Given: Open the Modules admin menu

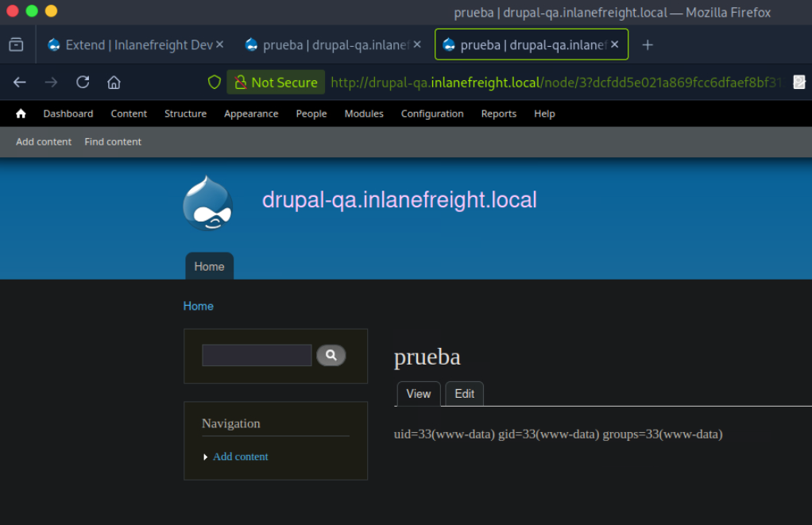Looking at the screenshot, I should (364, 114).
